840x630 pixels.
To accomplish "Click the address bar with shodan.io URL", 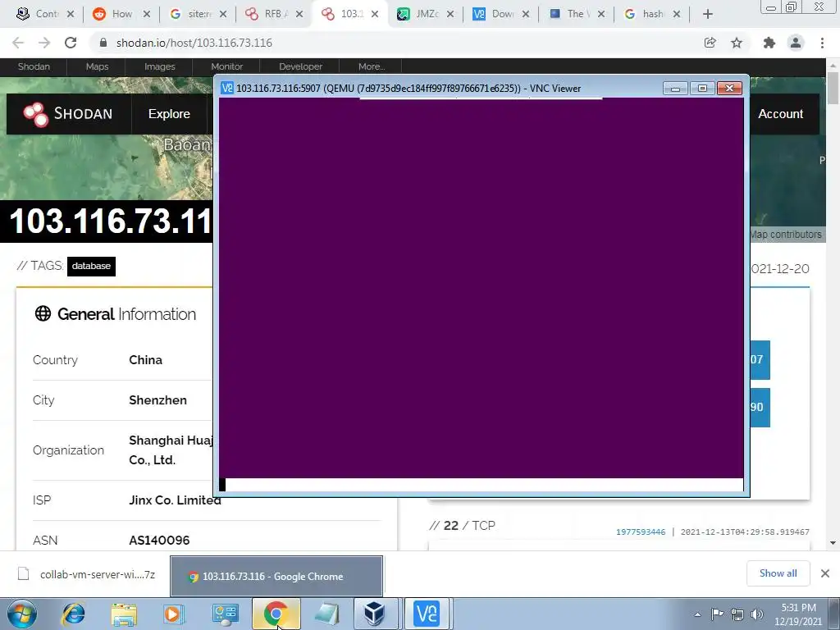I will [396, 43].
